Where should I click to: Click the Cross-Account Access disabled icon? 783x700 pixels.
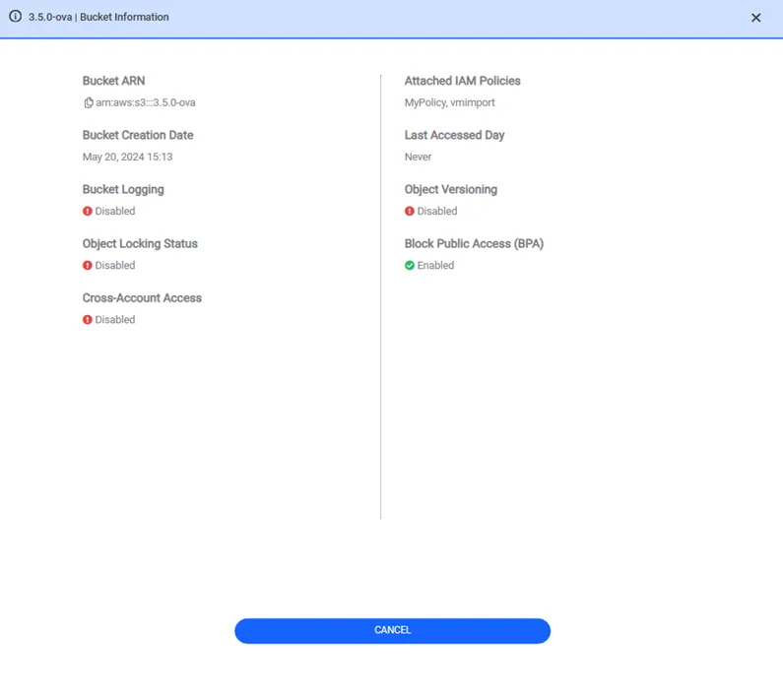pyautogui.click(x=88, y=320)
